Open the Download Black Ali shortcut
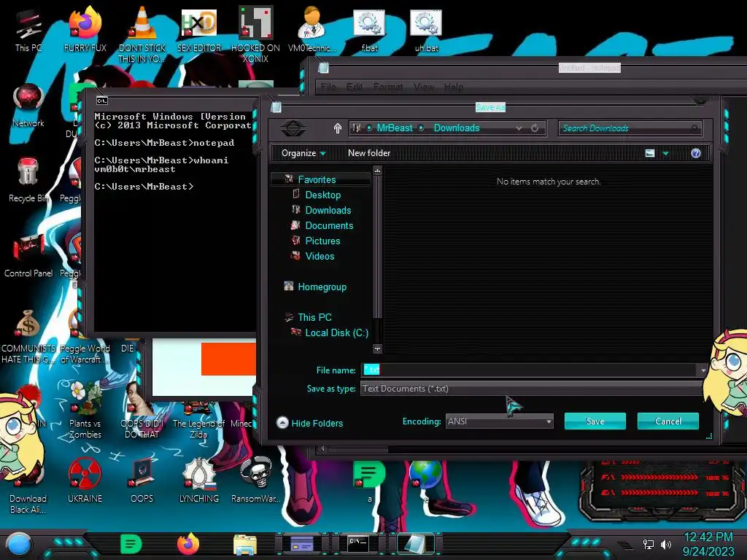 click(28, 486)
